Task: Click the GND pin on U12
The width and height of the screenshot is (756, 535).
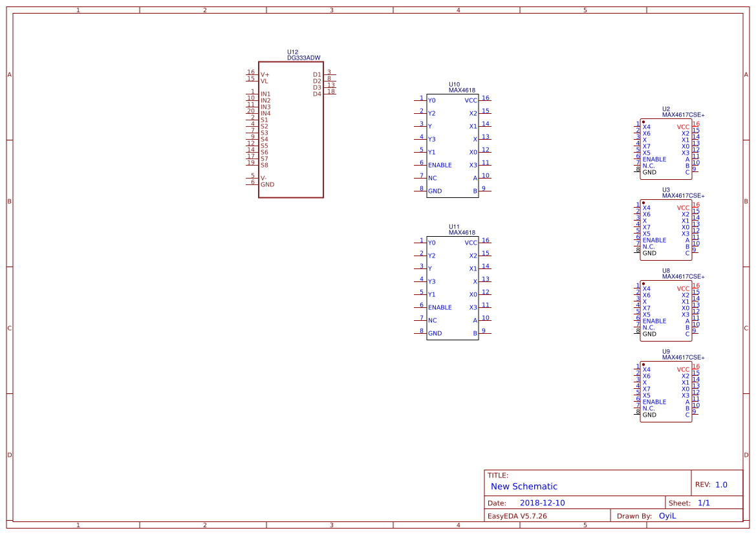Action: click(267, 184)
